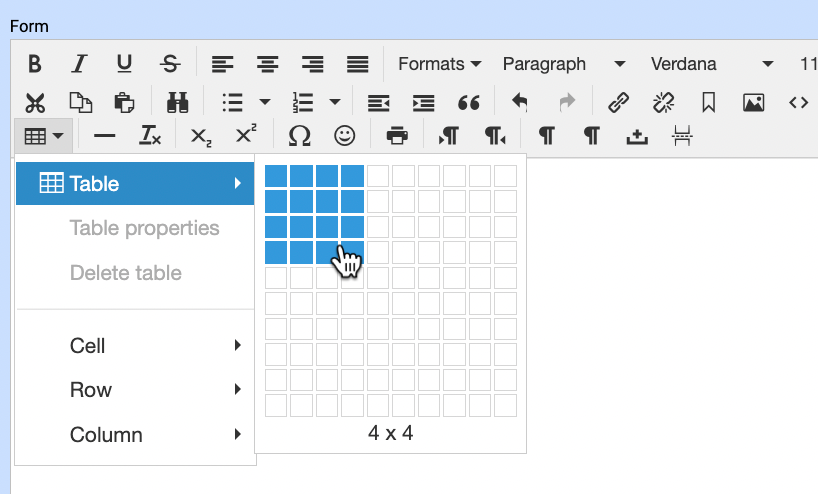Click the Insert link icon
This screenshot has height=494, width=818.
(x=619, y=102)
